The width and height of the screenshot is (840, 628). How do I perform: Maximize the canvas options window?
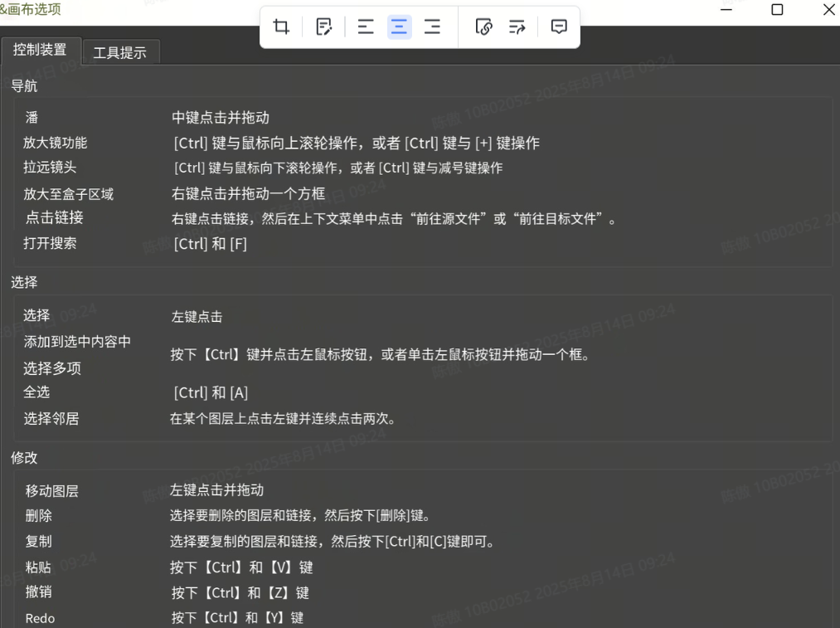[x=777, y=9]
